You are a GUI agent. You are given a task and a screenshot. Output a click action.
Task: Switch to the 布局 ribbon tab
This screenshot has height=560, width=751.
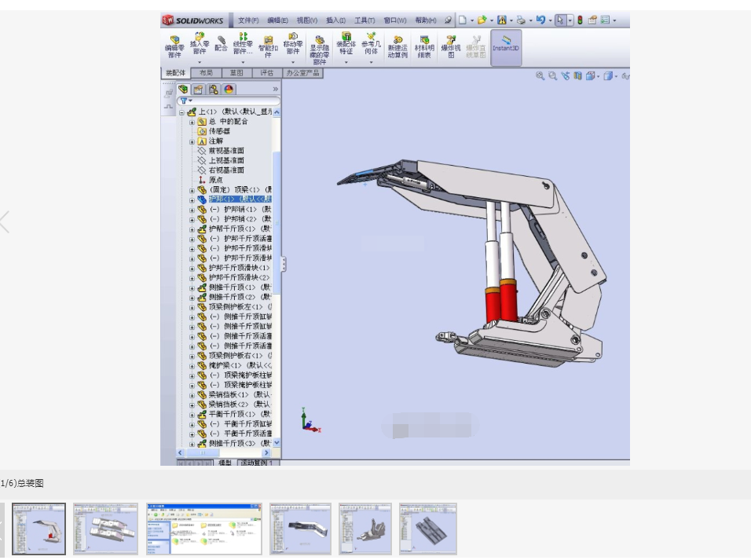point(206,73)
